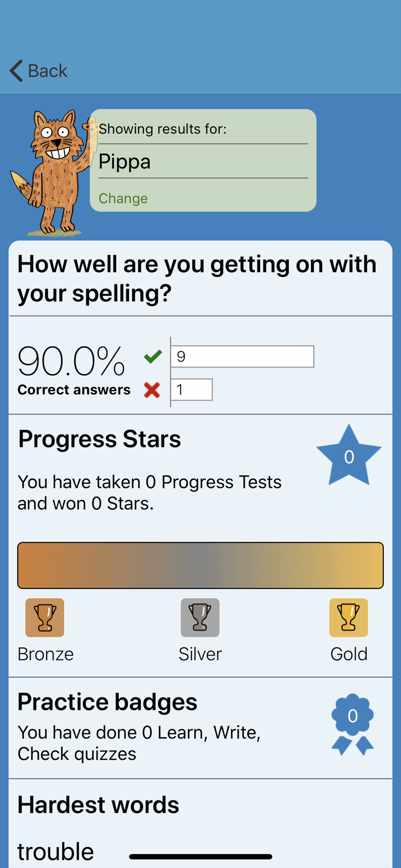Tap the Silver trophy icon
401x868 pixels.
coord(200,618)
